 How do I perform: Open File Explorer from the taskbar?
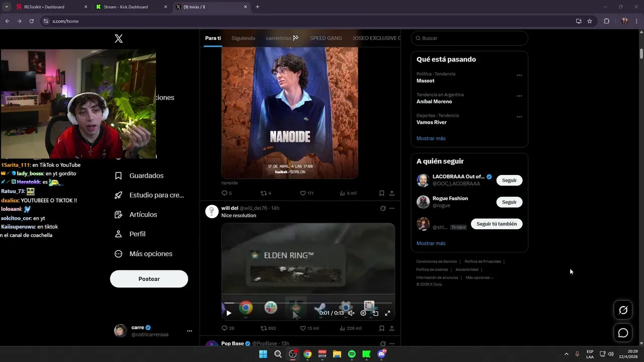337,354
